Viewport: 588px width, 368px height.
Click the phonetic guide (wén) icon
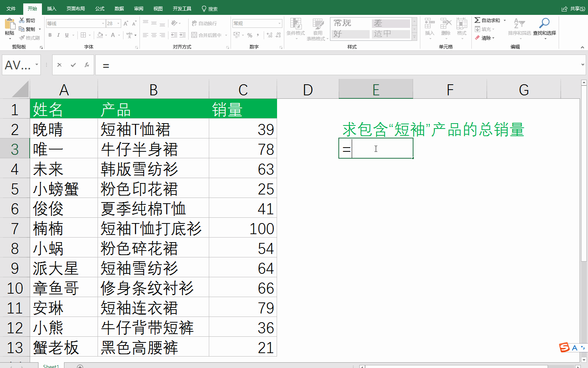(x=130, y=35)
